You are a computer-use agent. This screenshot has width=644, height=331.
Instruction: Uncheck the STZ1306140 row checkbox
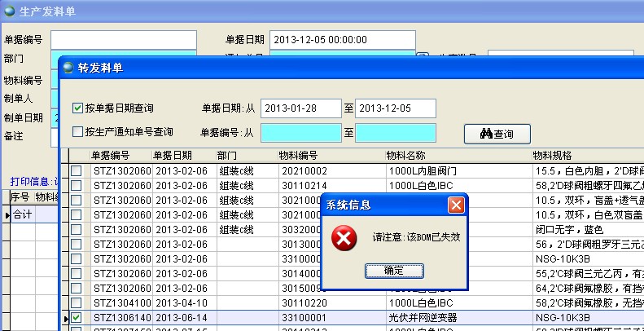pos(76,317)
